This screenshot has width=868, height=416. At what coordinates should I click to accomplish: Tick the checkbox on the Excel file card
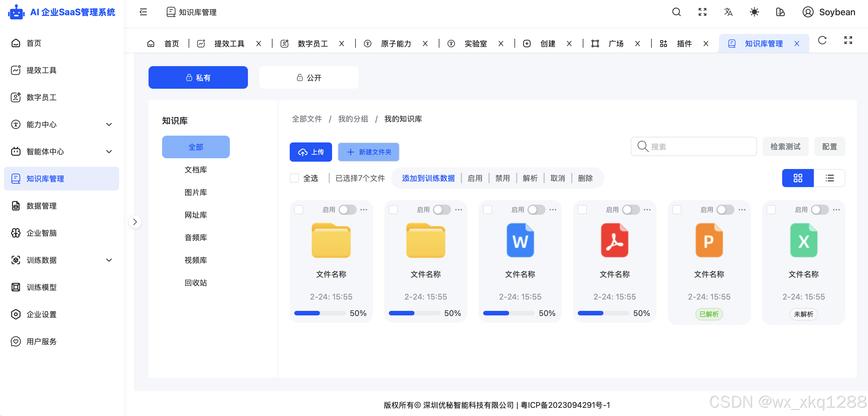click(771, 210)
